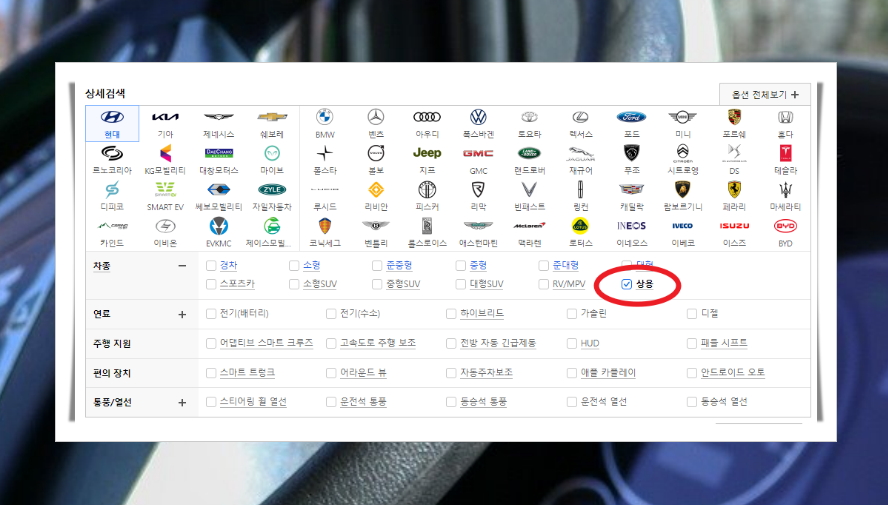Select the Land Rover logo

[530, 153]
